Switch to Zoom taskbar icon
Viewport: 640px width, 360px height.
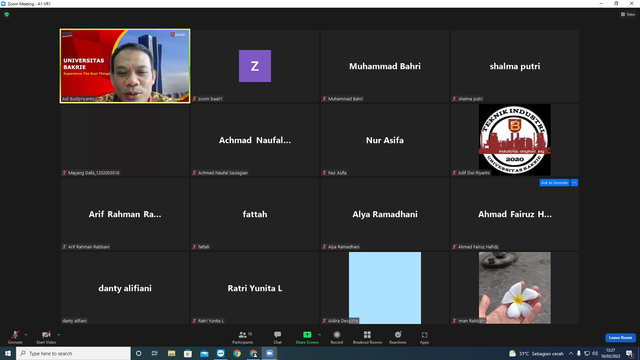pos(269,353)
